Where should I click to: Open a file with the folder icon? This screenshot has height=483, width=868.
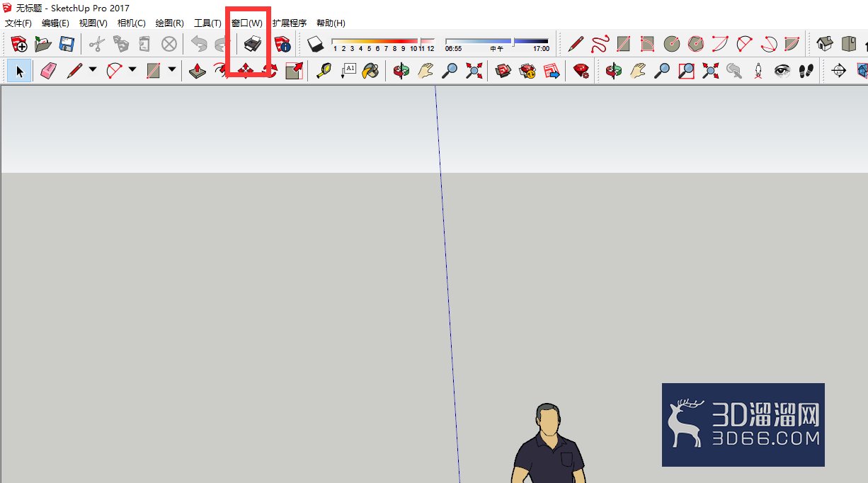[x=43, y=45]
